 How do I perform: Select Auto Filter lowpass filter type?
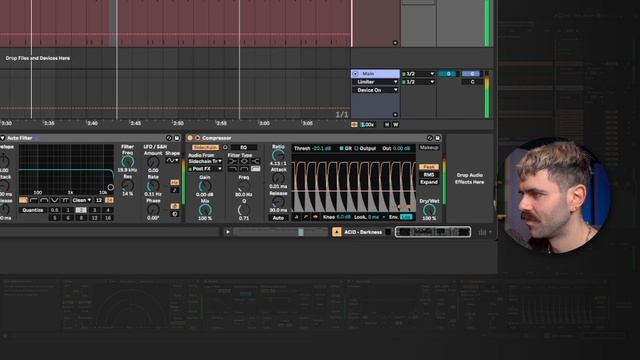tap(23, 200)
